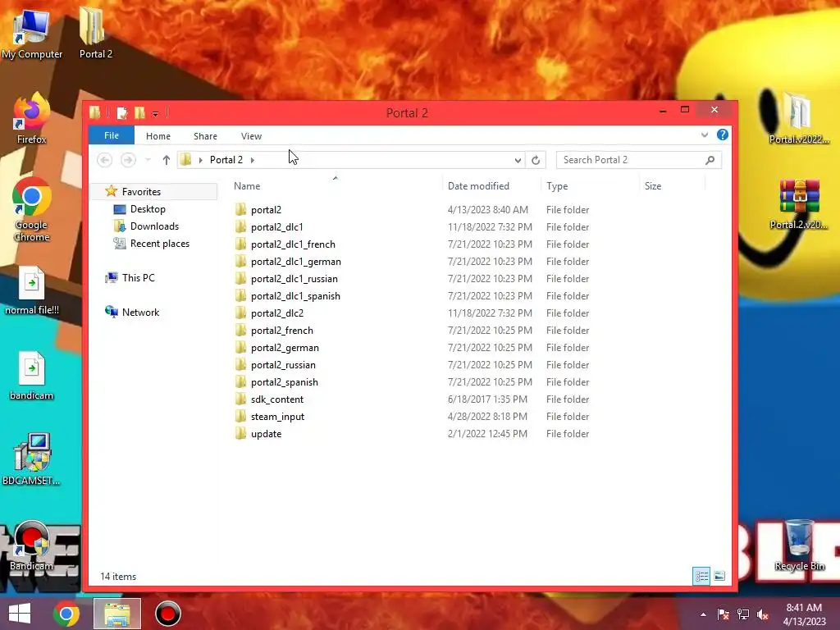Image resolution: width=840 pixels, height=630 pixels.
Task: Switch to large thumbnails view layout
Action: click(719, 577)
